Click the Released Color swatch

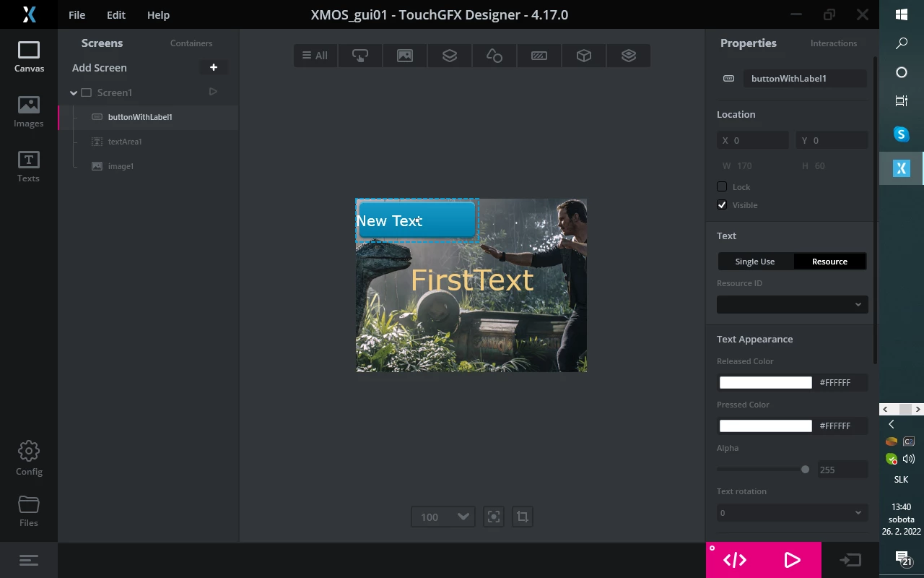pyautogui.click(x=766, y=382)
